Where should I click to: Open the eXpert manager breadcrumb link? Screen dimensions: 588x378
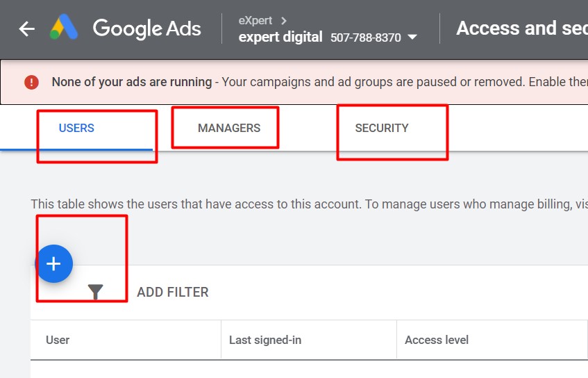[x=255, y=20]
